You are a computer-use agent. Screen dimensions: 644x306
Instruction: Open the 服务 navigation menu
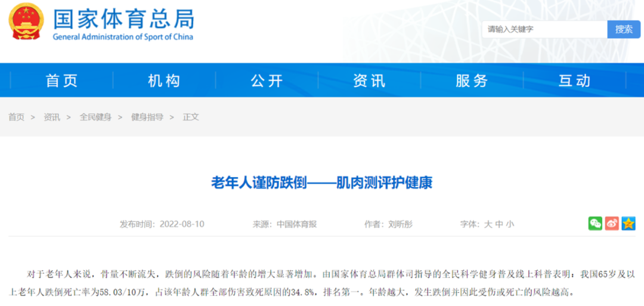tap(472, 81)
